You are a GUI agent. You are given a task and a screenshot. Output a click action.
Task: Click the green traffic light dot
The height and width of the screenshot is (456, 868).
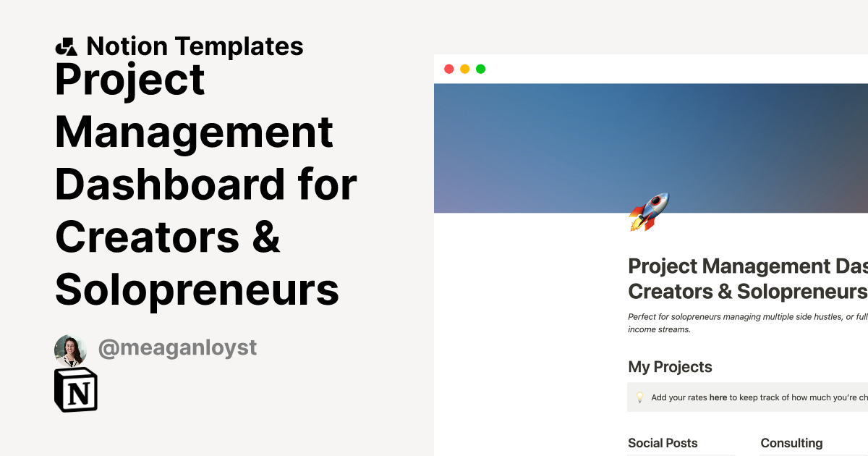[x=480, y=69]
